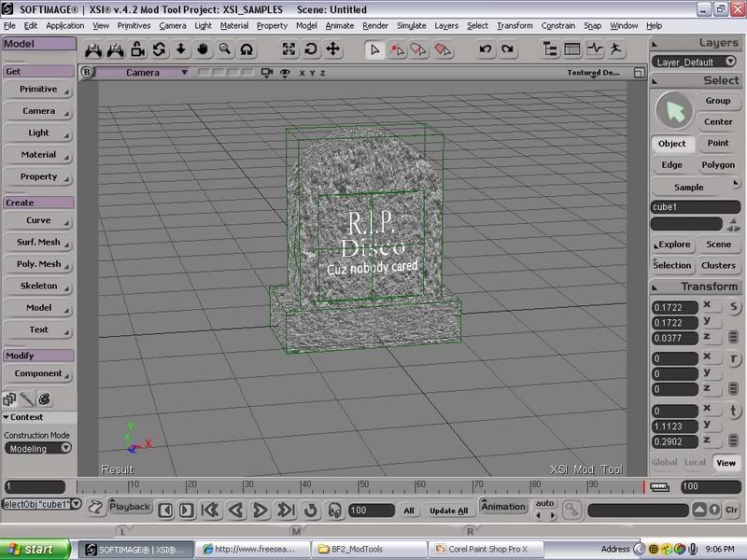This screenshot has height=560, width=747.
Task: Expand the Primitive menu
Action: pos(38,89)
